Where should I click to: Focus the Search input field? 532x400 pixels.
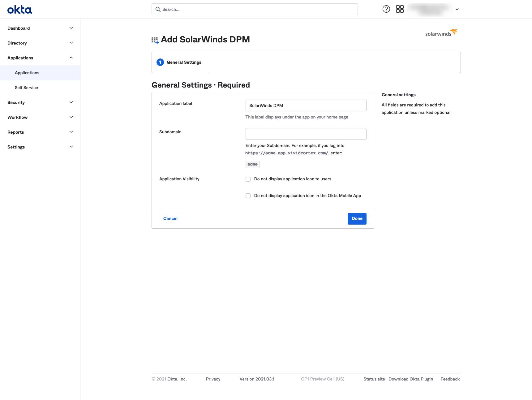tap(255, 9)
